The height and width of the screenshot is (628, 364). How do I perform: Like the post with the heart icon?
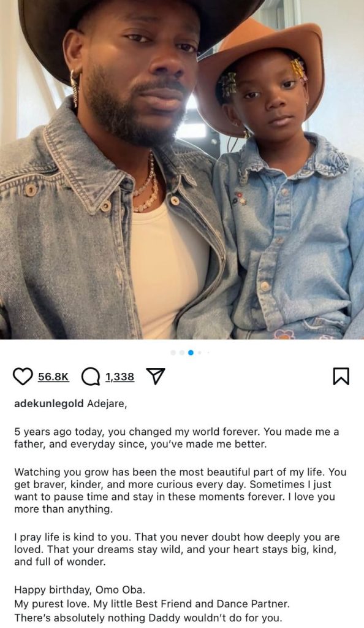(23, 377)
